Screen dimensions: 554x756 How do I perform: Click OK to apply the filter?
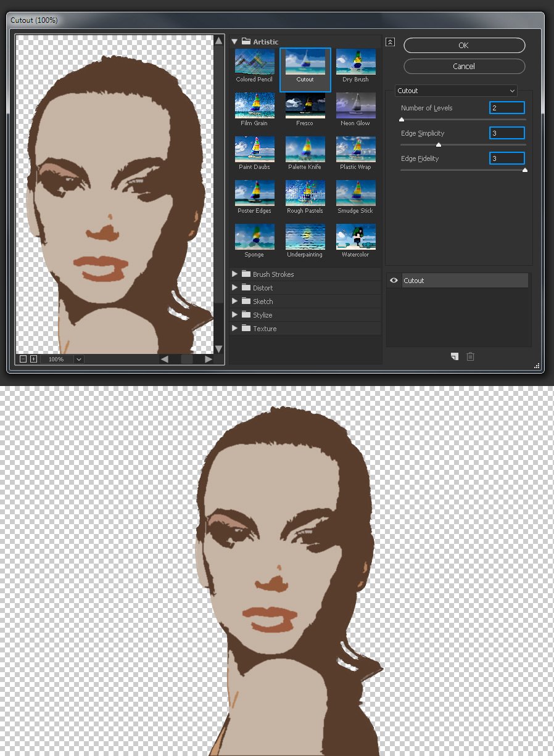coord(464,45)
